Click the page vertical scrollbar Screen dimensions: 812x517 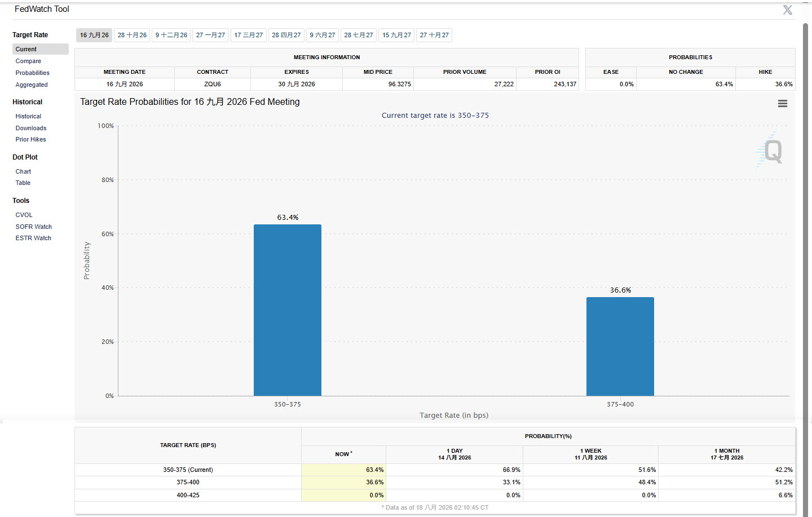coord(806,269)
